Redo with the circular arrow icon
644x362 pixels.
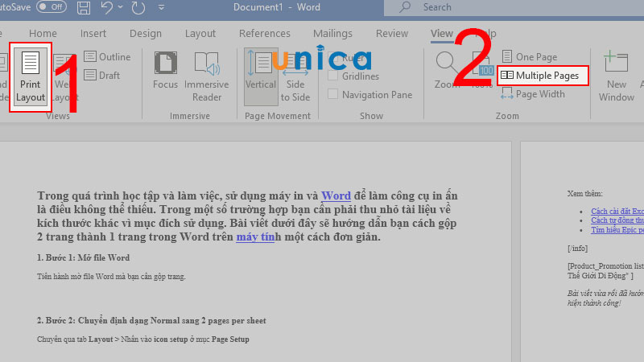[138, 7]
